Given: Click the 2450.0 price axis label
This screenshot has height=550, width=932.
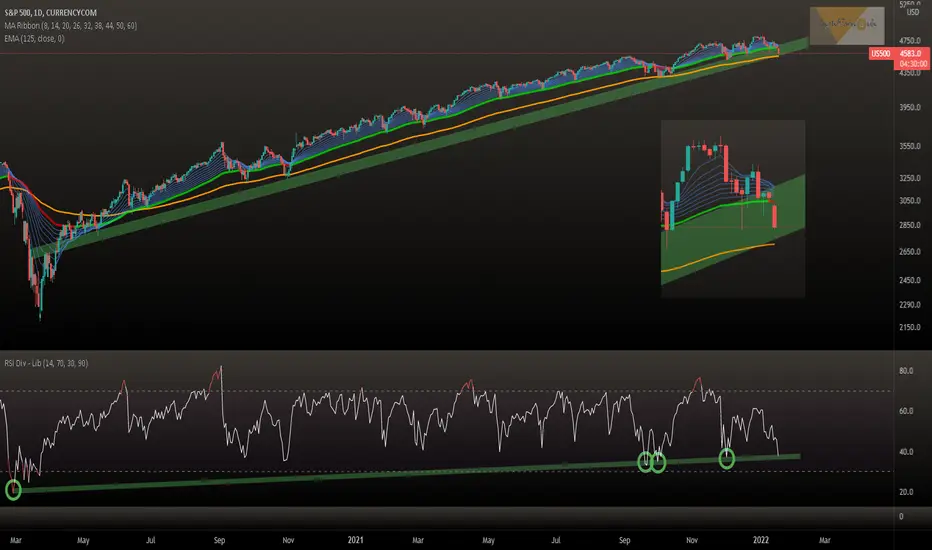Looking at the screenshot, I should (x=909, y=280).
